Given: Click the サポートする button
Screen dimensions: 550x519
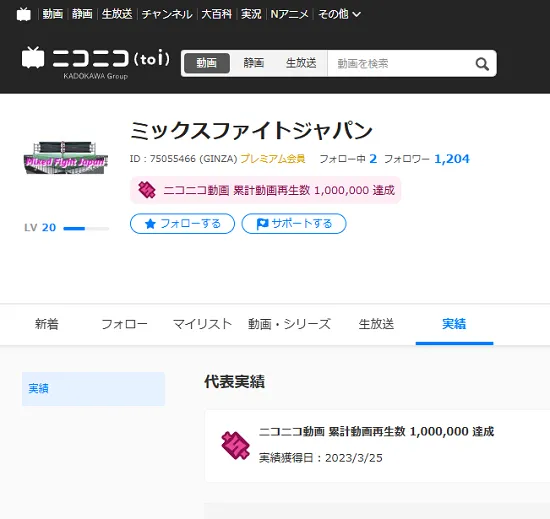Looking at the screenshot, I should [294, 224].
